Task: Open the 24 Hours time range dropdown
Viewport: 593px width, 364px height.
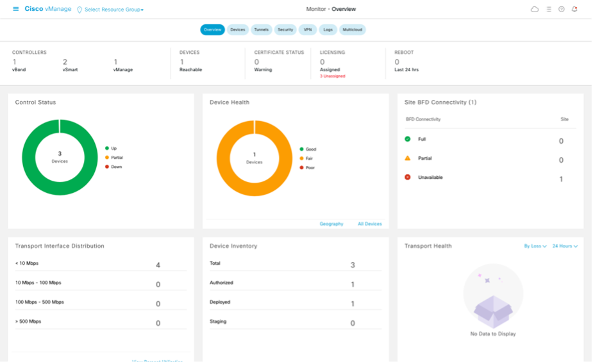Action: tap(565, 246)
